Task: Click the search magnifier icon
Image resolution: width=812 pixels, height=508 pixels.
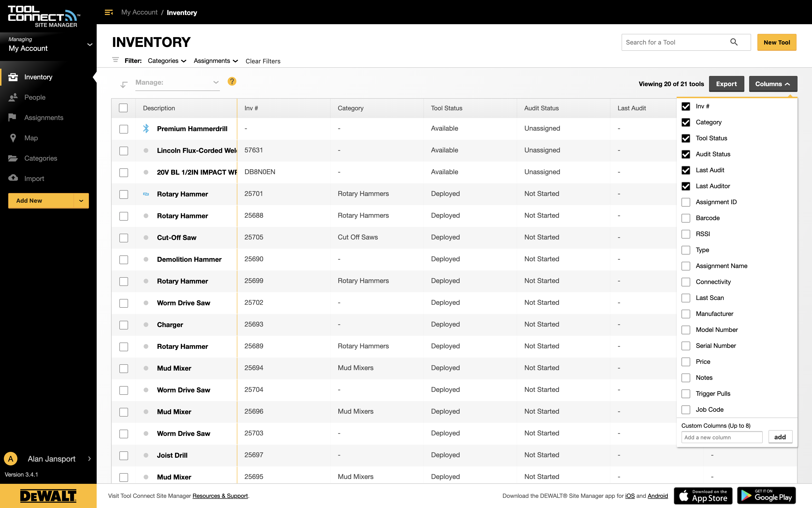Action: click(x=734, y=42)
